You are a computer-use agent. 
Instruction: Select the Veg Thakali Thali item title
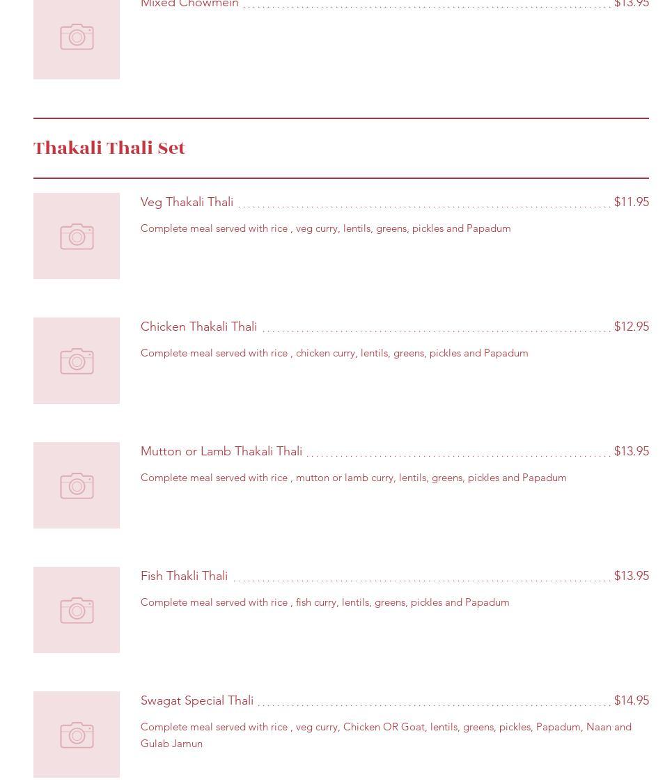[x=187, y=202]
